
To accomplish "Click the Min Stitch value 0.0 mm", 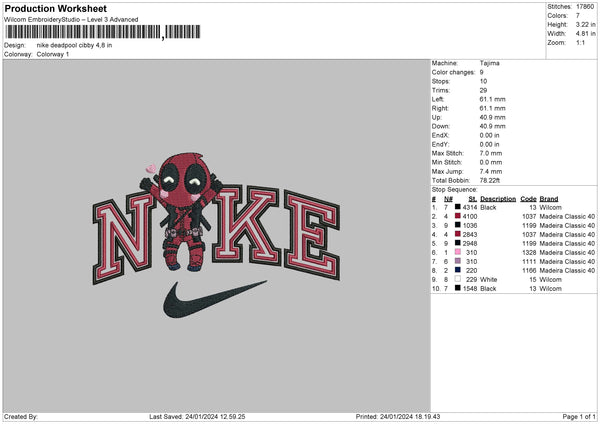I will point(491,162).
